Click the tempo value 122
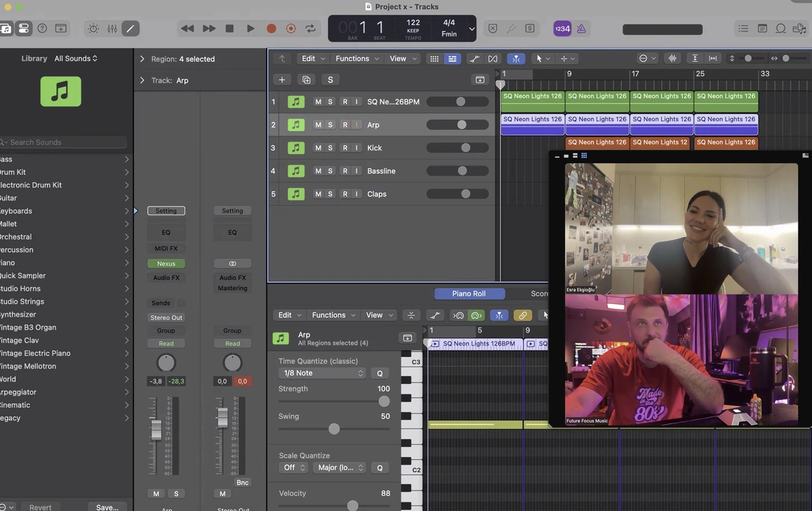812x511 pixels. (413, 23)
